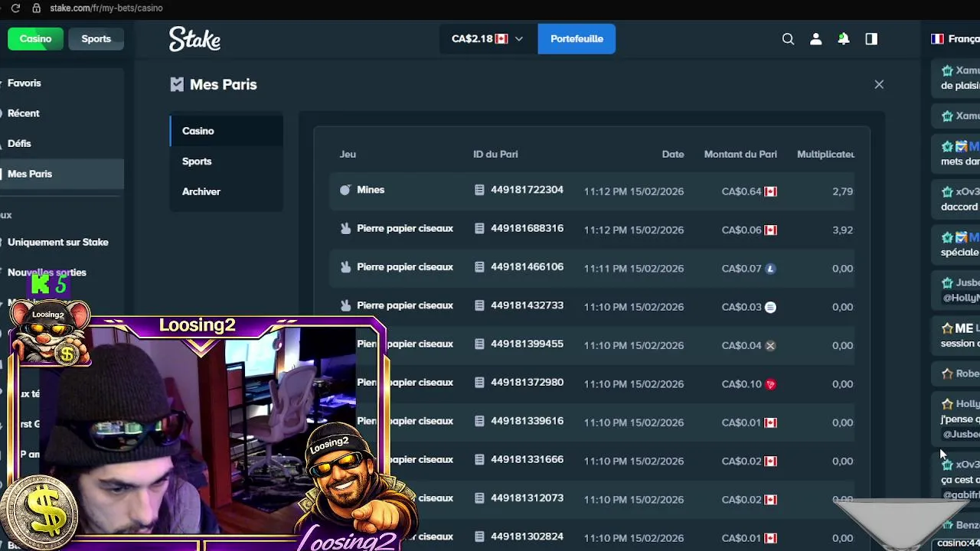Open bet ID 449181688316
980x551 pixels.
click(527, 228)
